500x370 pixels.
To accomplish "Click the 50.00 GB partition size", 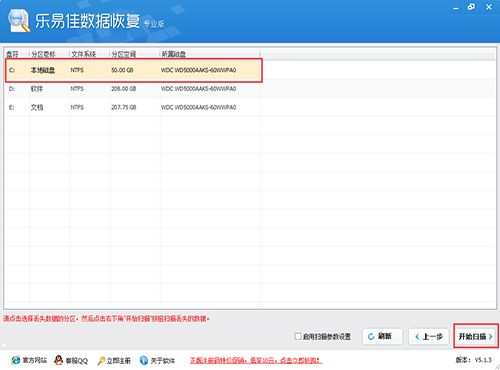I will pos(122,70).
